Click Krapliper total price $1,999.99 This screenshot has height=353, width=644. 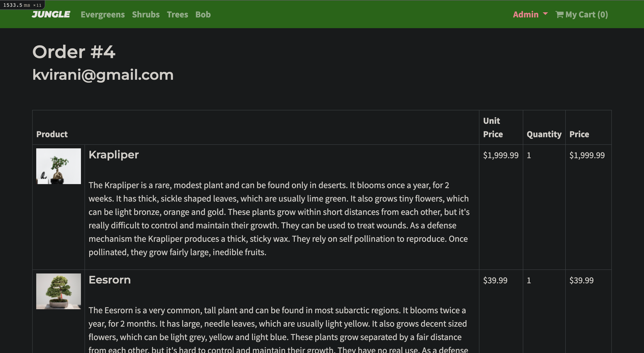pos(587,155)
